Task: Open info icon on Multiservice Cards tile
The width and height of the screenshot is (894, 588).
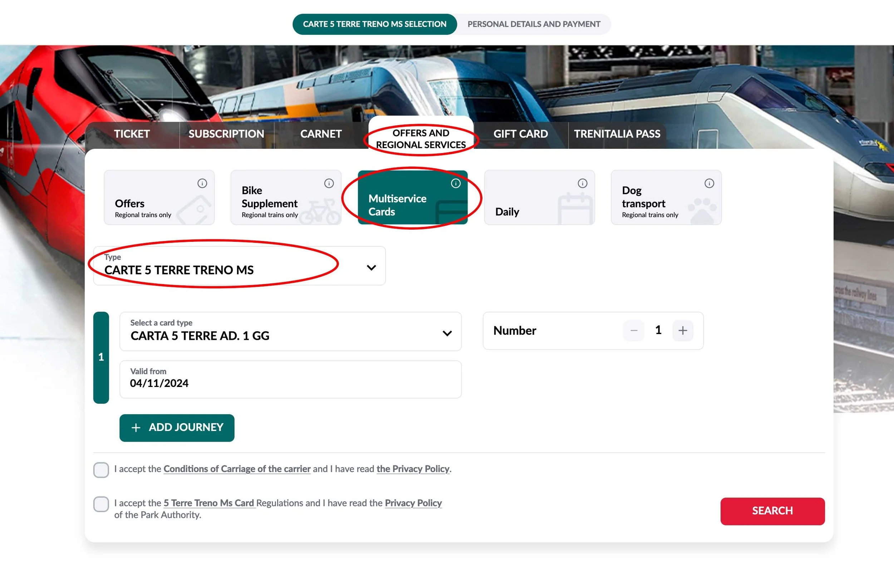Action: [455, 183]
